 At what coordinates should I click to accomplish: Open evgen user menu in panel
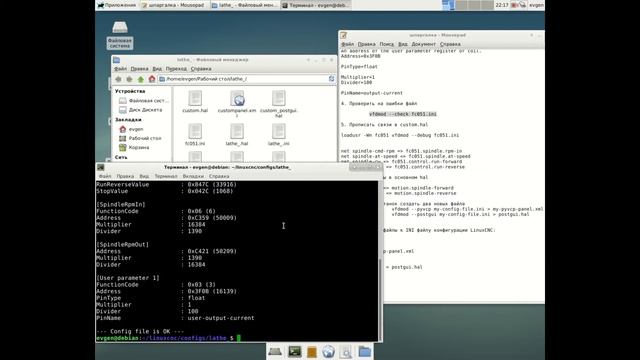pyautogui.click(x=536, y=5)
